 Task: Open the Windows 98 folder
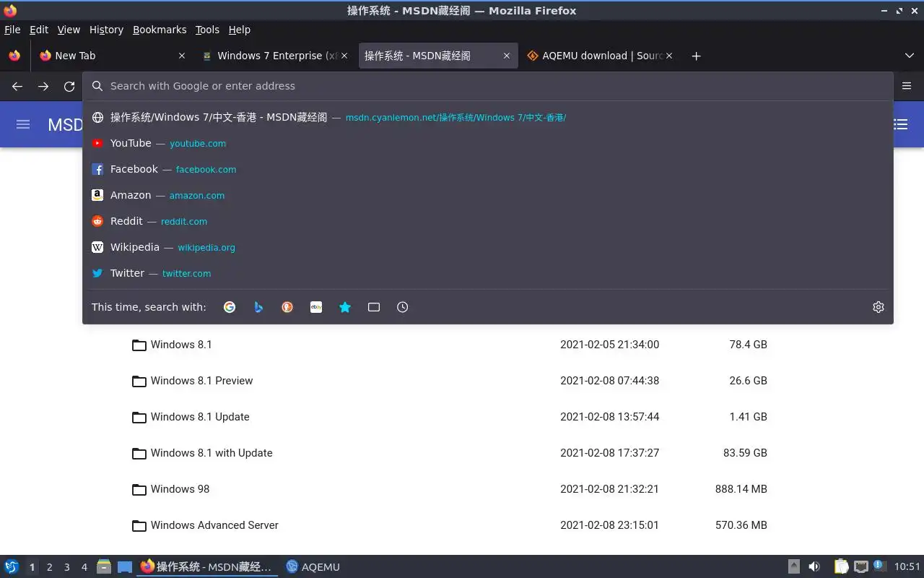pos(180,489)
